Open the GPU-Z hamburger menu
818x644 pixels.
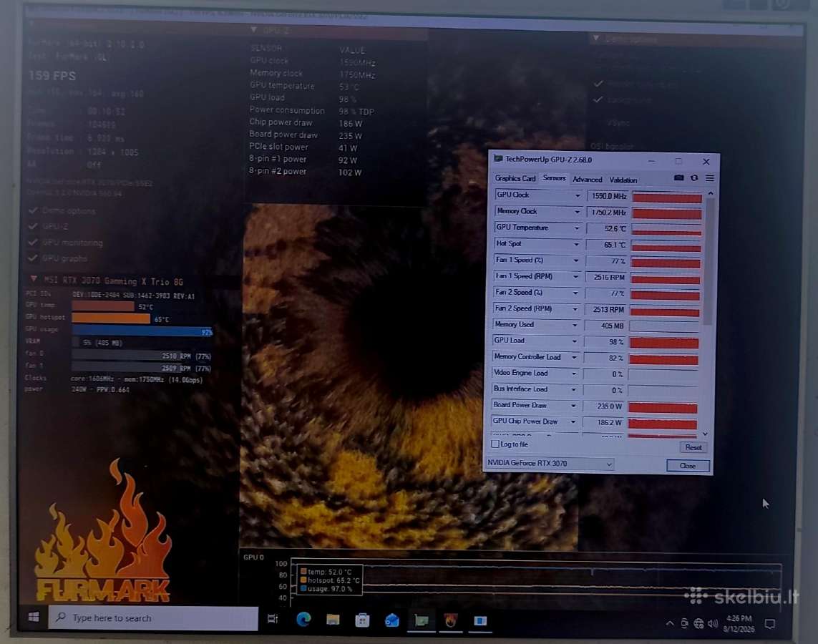(709, 178)
